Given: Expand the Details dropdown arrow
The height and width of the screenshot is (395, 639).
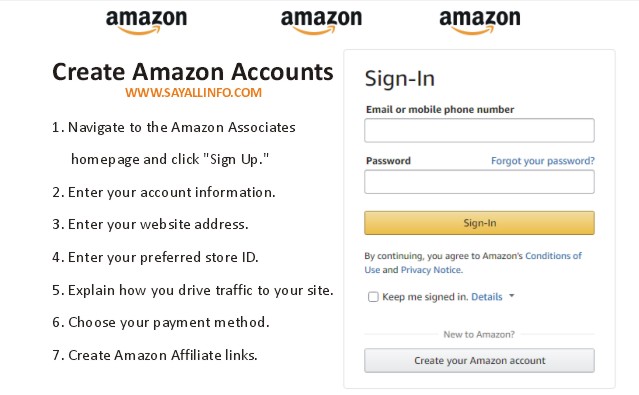Looking at the screenshot, I should tap(512, 296).
